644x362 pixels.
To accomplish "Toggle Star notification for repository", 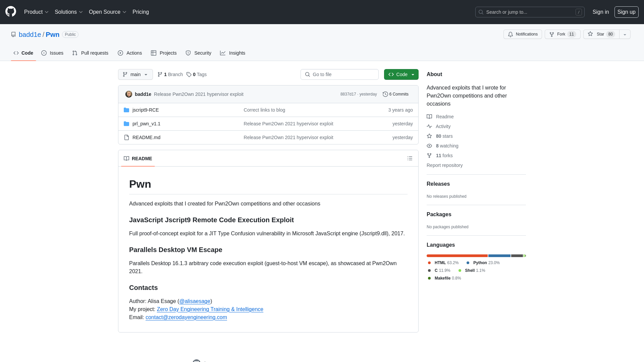I will 601,34.
